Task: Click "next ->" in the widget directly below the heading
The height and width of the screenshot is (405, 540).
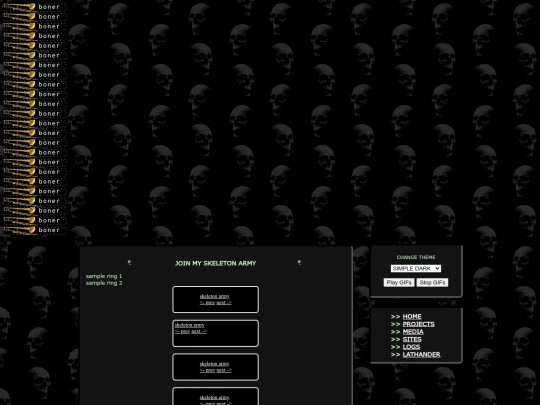Action: click(x=224, y=303)
